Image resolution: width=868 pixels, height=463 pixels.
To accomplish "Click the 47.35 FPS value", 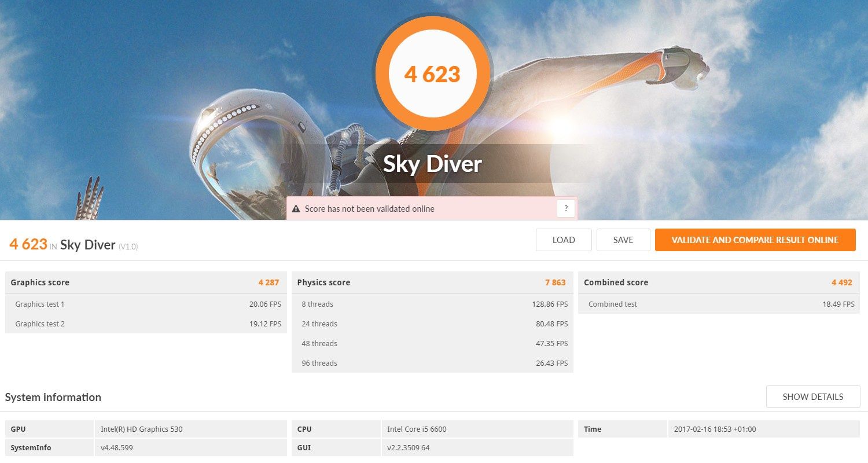I will (x=552, y=343).
